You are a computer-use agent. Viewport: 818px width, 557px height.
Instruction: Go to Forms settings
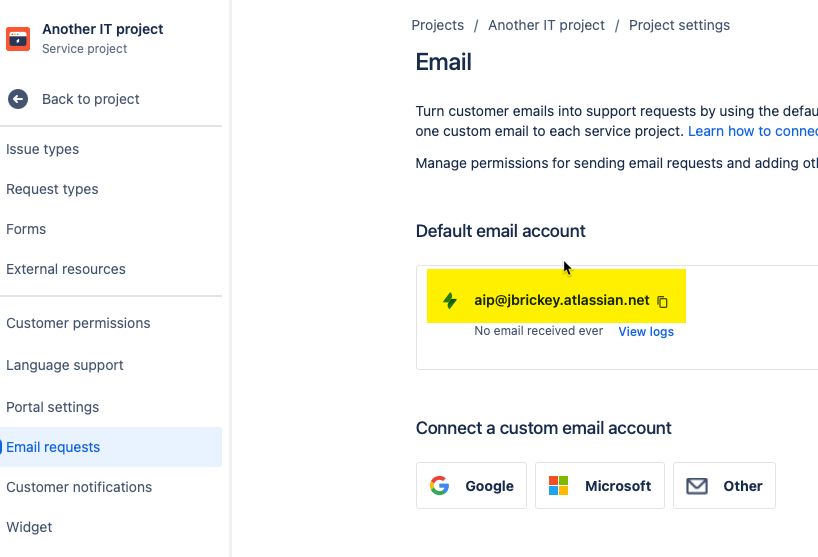tap(26, 229)
